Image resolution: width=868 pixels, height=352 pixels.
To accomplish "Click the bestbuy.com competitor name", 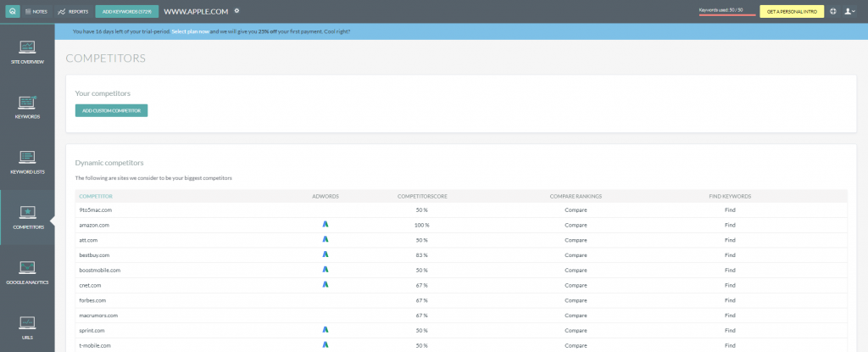I will click(95, 255).
